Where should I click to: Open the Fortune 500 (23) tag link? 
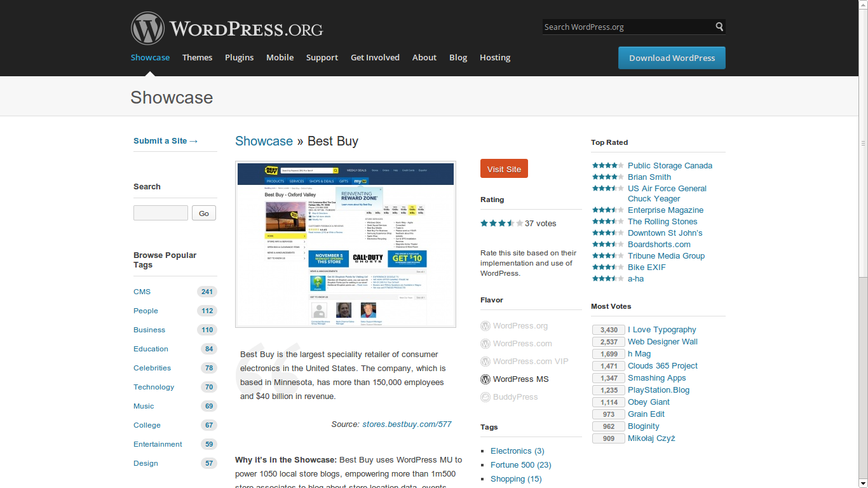click(x=521, y=465)
